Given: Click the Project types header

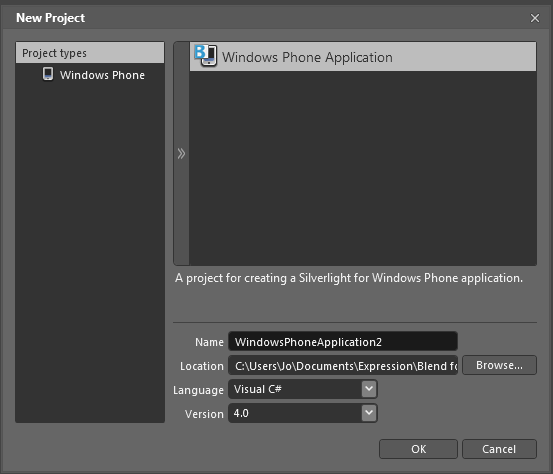Looking at the screenshot, I should [x=90, y=53].
